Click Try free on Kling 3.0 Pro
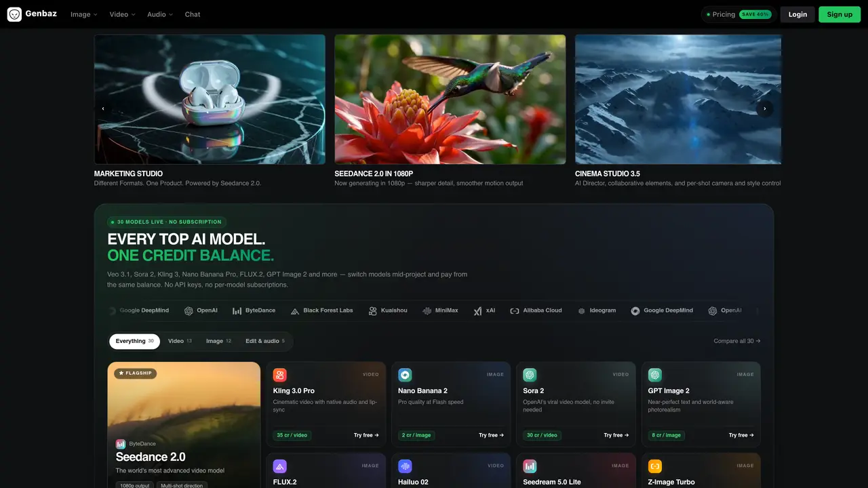This screenshot has width=868, height=488. [366, 435]
